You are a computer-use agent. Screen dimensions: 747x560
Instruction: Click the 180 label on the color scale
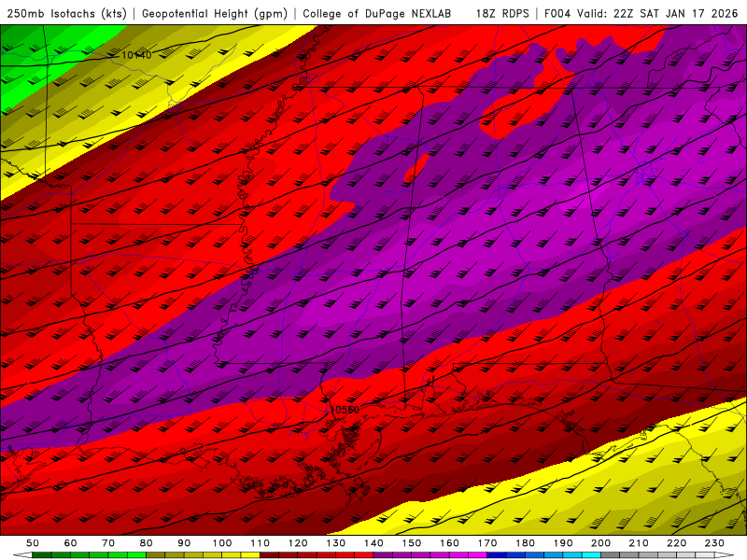[x=525, y=543]
